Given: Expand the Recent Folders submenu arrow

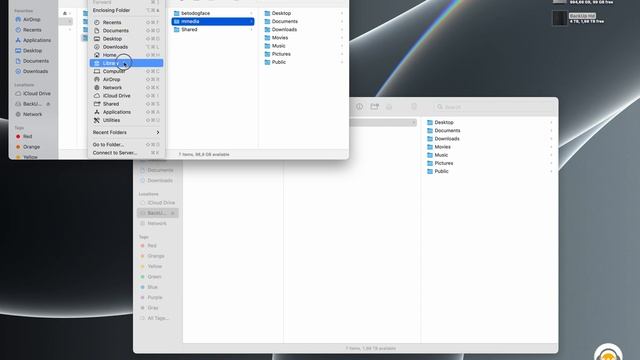Looking at the screenshot, I should (158, 133).
